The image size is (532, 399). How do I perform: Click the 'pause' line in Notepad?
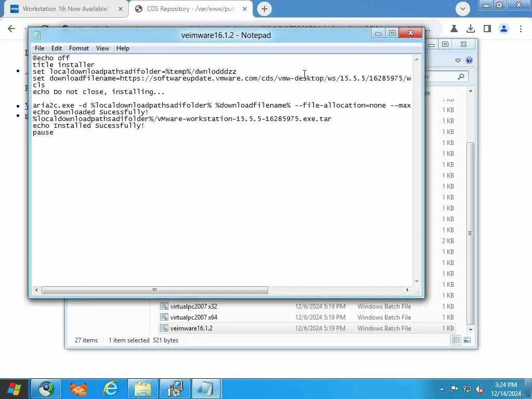pos(43,132)
